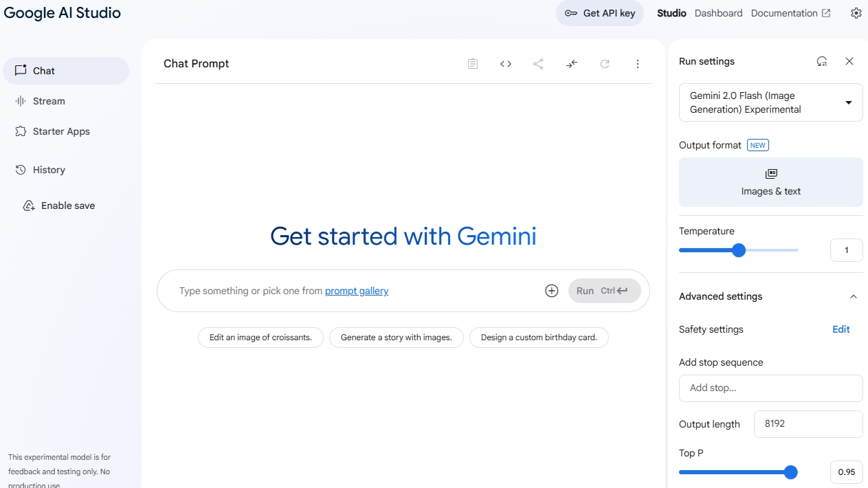
Task: Click the Temperature slider handle
Action: pyautogui.click(x=739, y=250)
